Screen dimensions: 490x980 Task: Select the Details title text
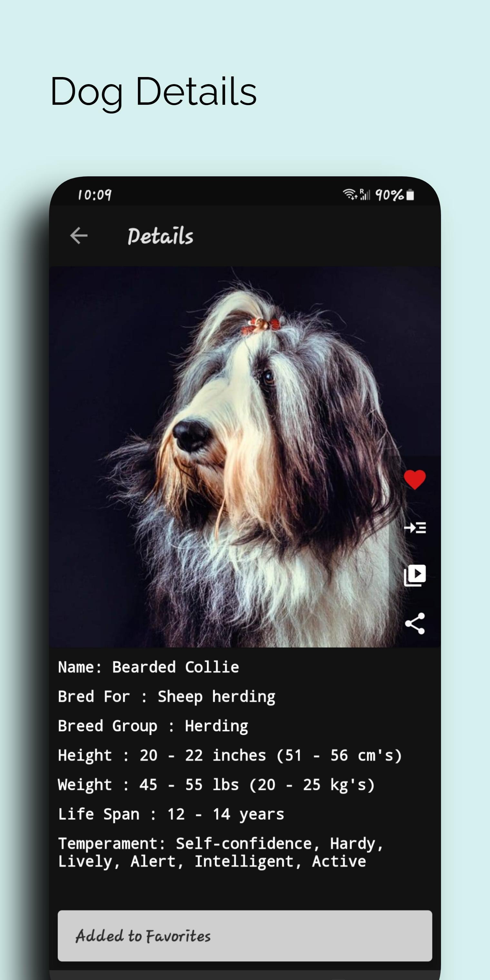pos(160,236)
